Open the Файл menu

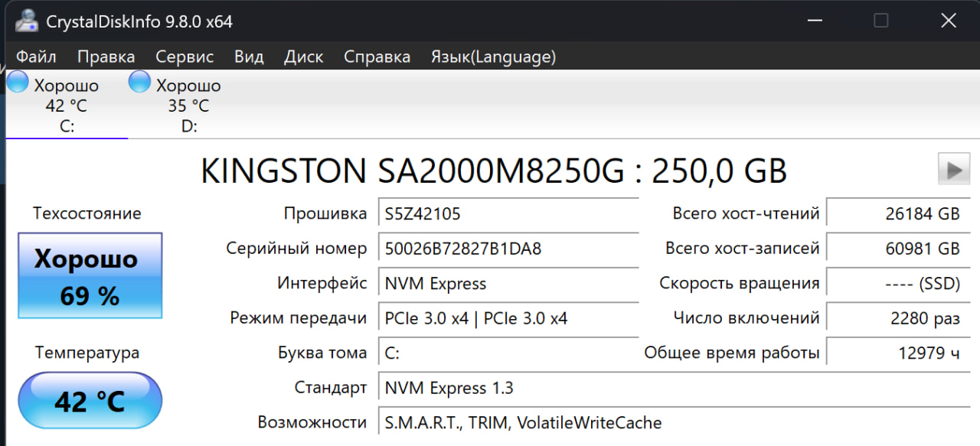(36, 57)
